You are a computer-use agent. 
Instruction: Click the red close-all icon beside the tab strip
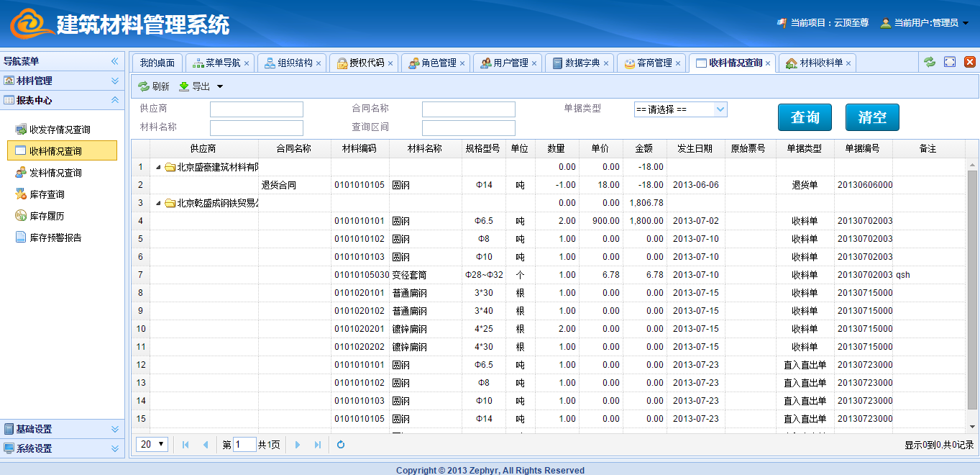click(969, 63)
